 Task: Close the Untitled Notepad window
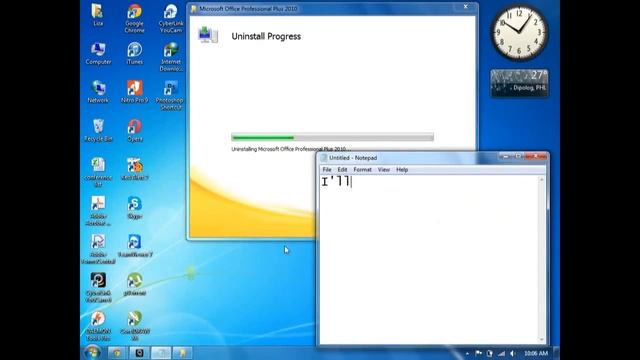point(537,156)
